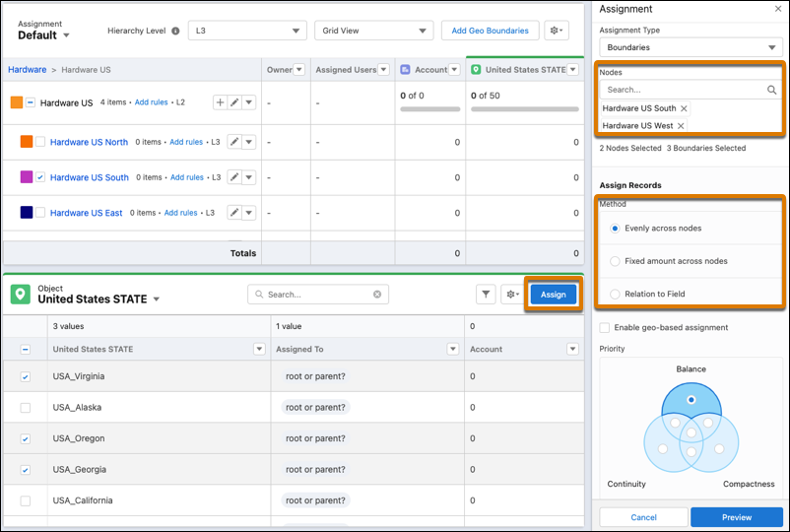The width and height of the screenshot is (790, 532).
Task: Click the Hierarchy Level info icon
Action: (x=176, y=31)
